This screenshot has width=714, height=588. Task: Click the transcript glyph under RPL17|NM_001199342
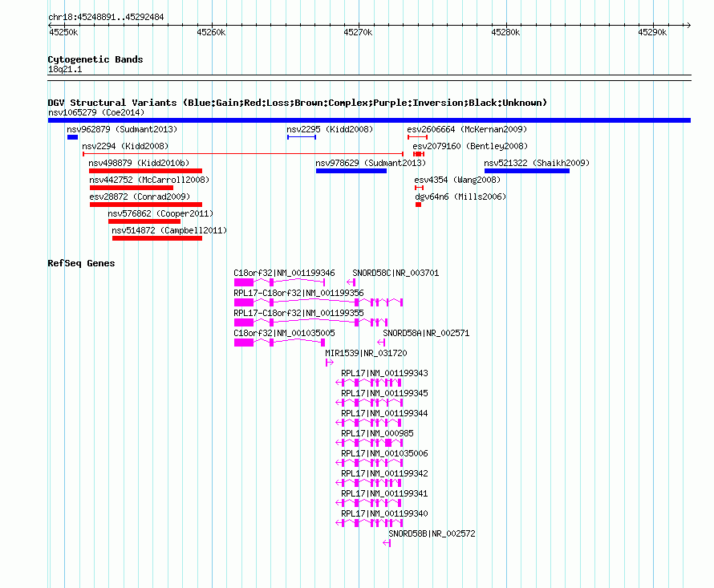[369, 483]
